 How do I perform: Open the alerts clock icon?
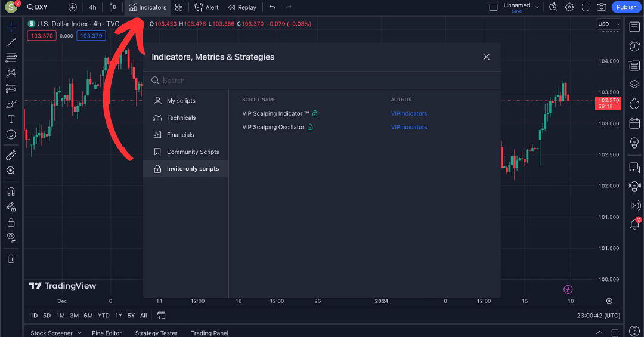pyautogui.click(x=634, y=46)
